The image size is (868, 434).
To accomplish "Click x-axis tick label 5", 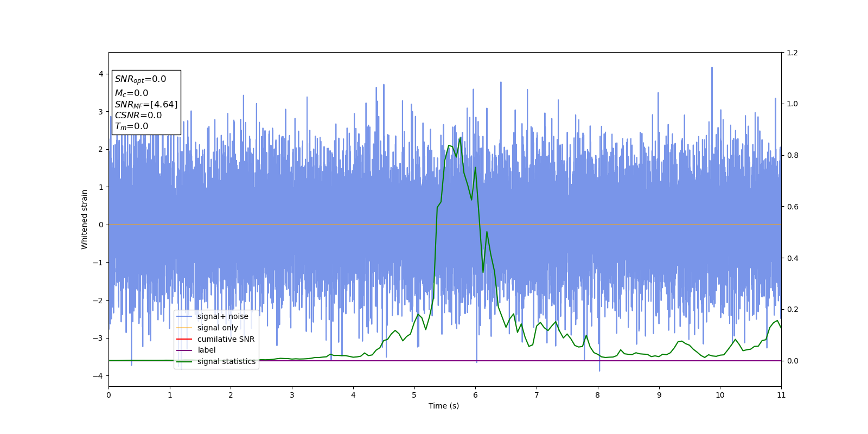I will pyautogui.click(x=414, y=395).
